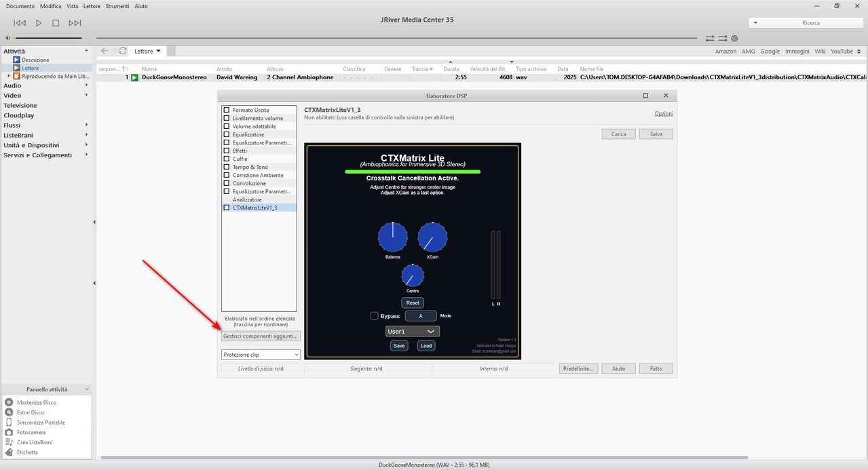Image resolution: width=868 pixels, height=470 pixels.
Task: Open the Aiuto menu in menu bar
Action: click(141, 6)
